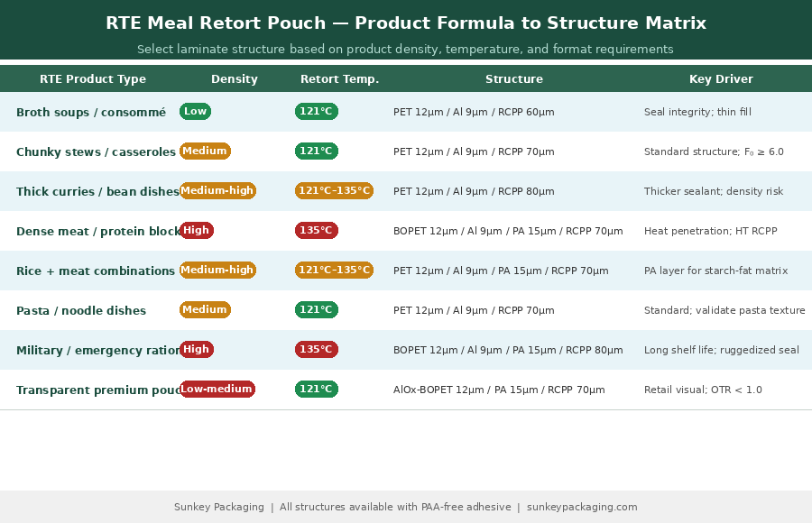Click the Density column header
Screen dimensions: 812x523
(x=235, y=79)
